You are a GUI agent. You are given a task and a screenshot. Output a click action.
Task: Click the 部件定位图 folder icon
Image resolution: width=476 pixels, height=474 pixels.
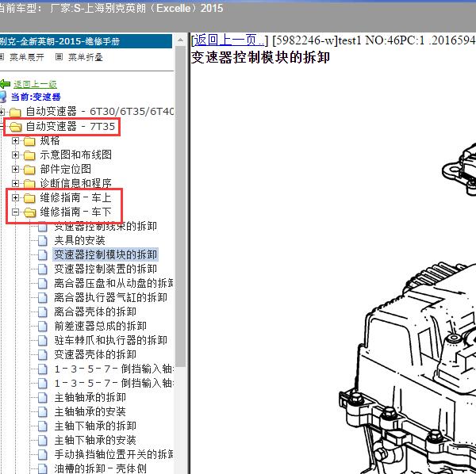pyautogui.click(x=29, y=170)
